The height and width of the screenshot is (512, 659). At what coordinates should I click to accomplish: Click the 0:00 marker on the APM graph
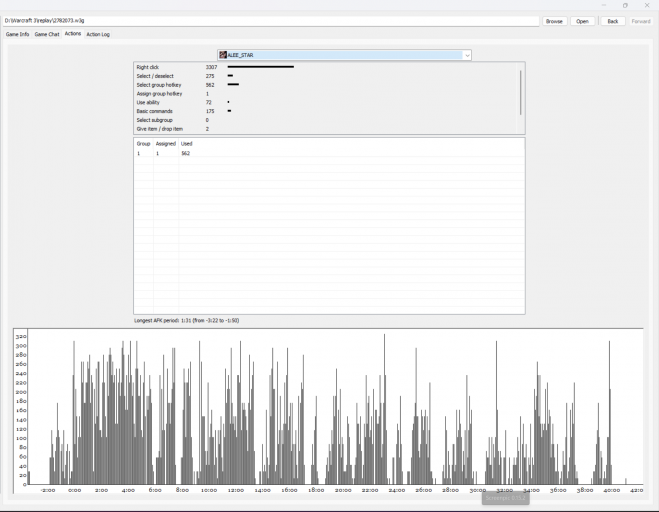[x=75, y=490]
